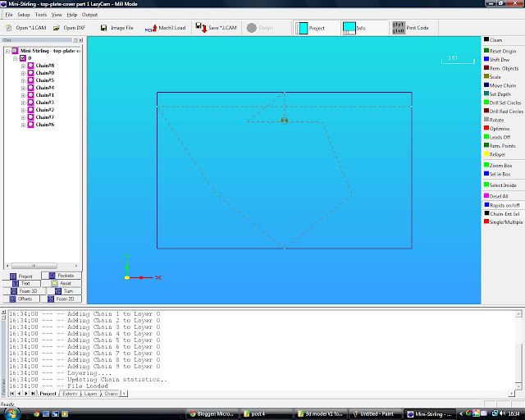Switch to the Chains log tab
525x420 pixels.
[112, 394]
